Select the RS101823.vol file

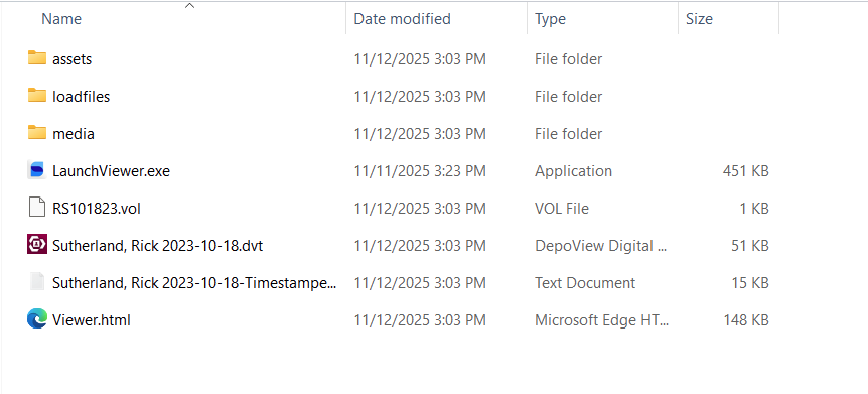click(97, 208)
